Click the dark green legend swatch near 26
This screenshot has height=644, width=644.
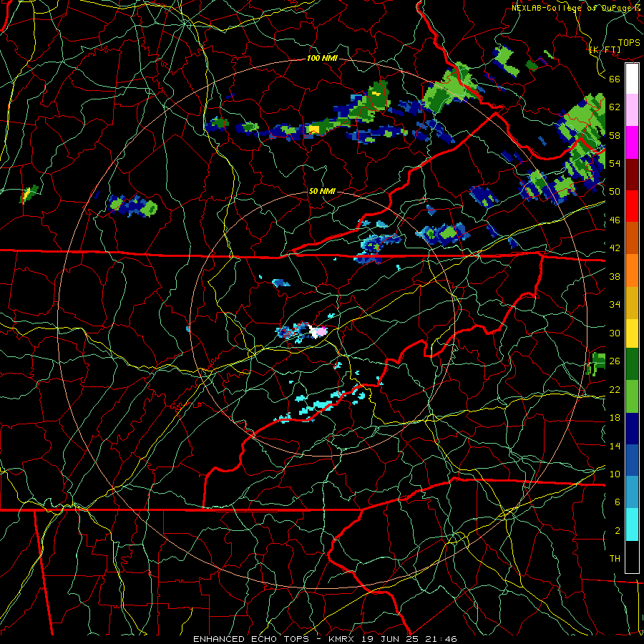632,364
